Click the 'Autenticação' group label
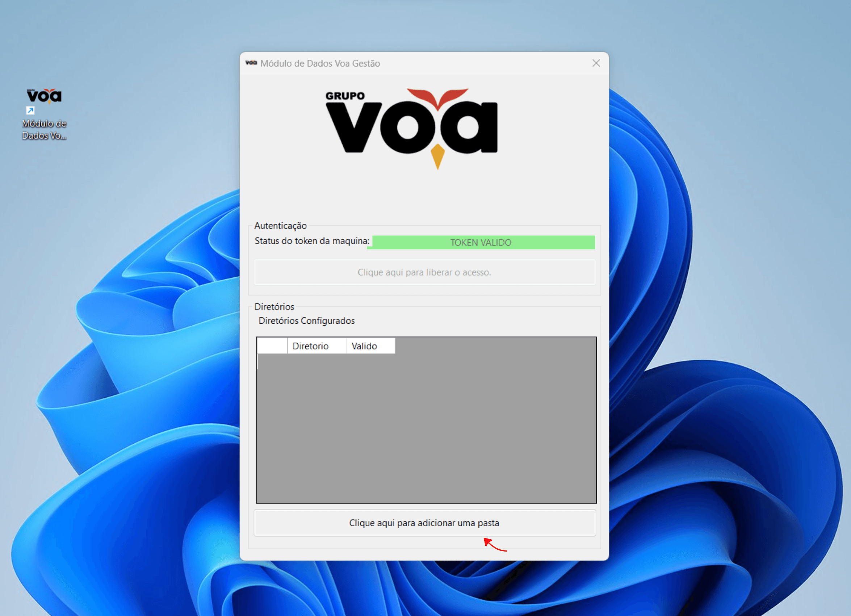The height and width of the screenshot is (616, 851). click(x=280, y=226)
